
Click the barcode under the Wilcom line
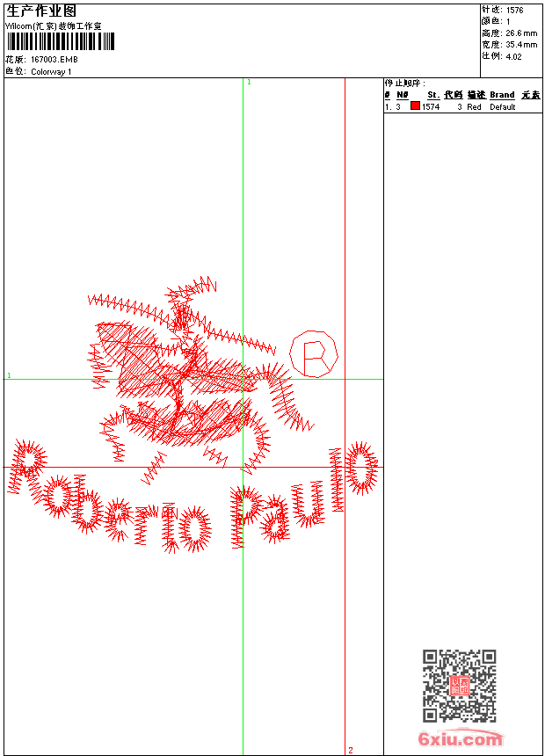tap(61, 41)
